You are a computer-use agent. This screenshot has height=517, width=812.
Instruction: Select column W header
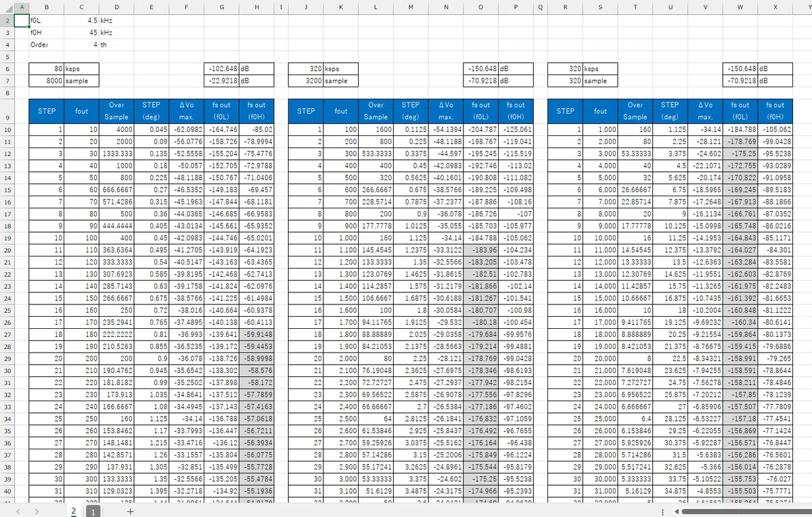[x=740, y=7]
